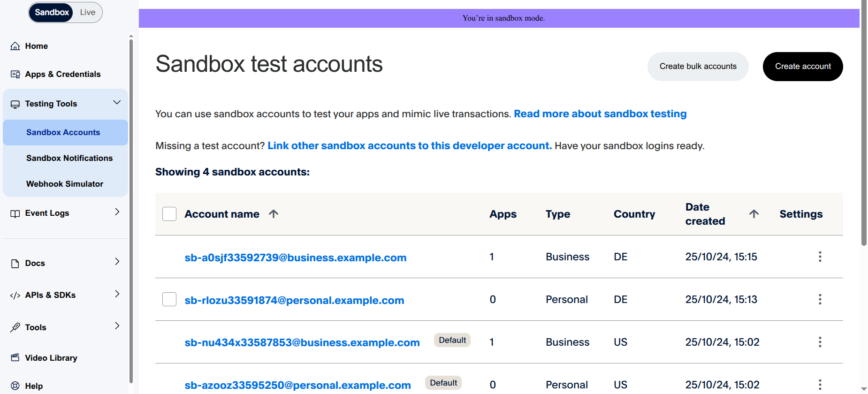Image resolution: width=868 pixels, height=394 pixels.
Task: Open three-dot menu for sb-rlozu33591874 personal account
Action: coord(820,299)
